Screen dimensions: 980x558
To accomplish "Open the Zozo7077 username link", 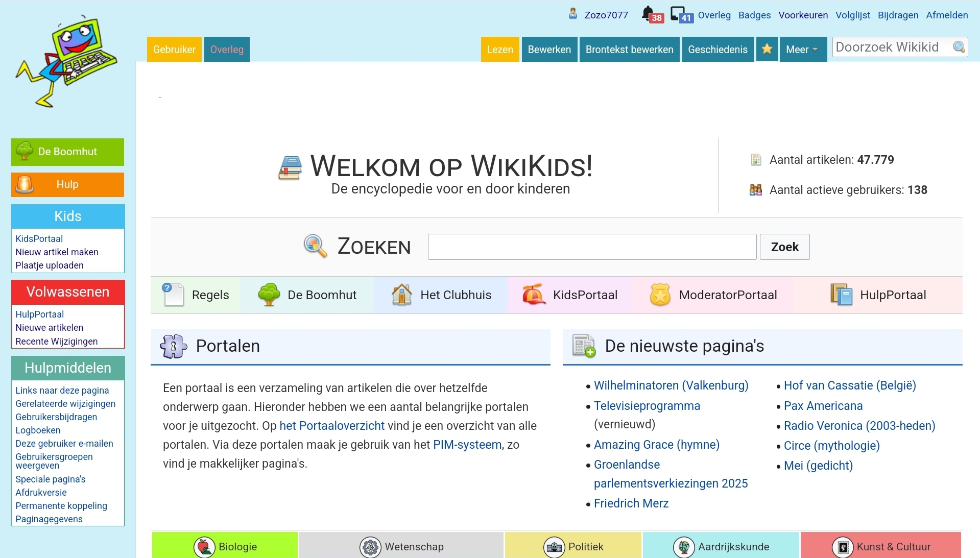I will click(x=606, y=15).
